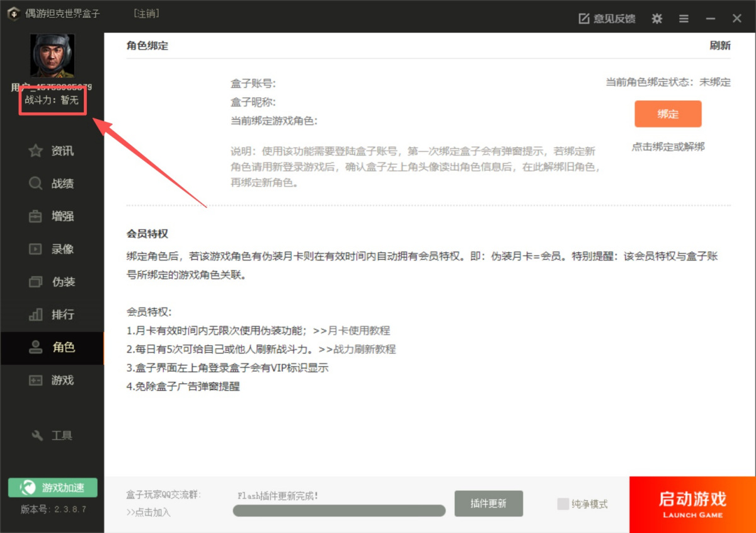Open 工具 via the wrench icon
Image resolution: width=756 pixels, height=533 pixels.
37,436
